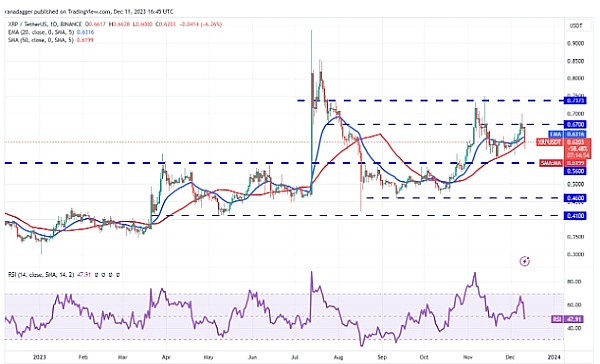Click the 0.4600 blue price label
Screen dimensions: 600x364
click(575, 198)
